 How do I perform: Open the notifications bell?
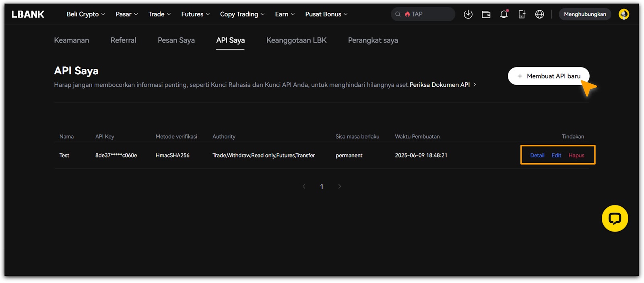tap(504, 14)
